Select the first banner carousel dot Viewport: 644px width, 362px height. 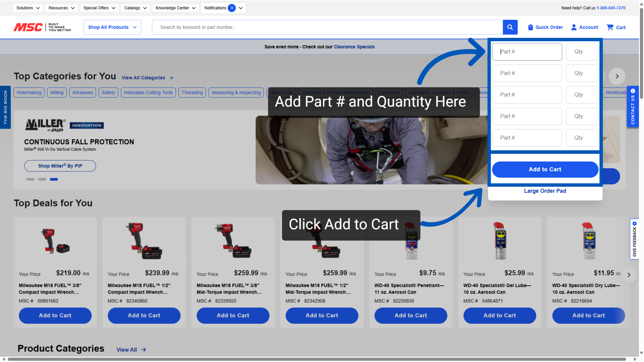[x=30, y=179]
